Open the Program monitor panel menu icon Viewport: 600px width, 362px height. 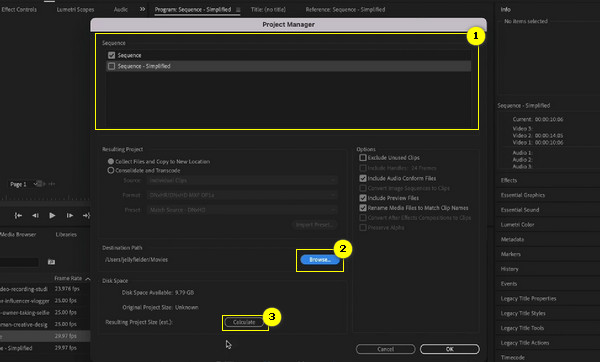point(238,10)
